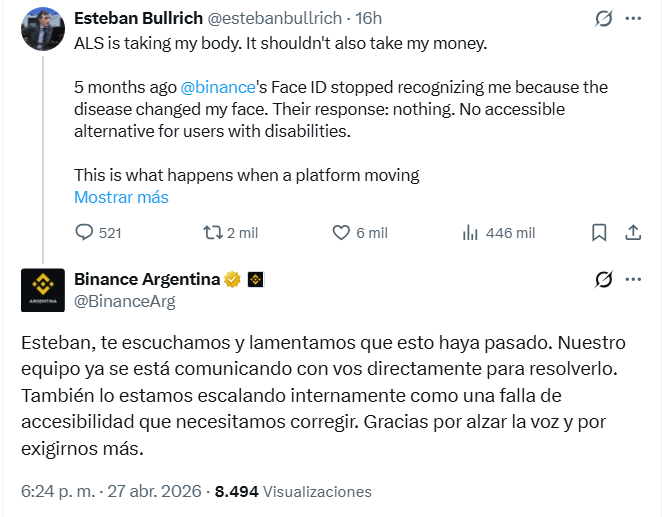The width and height of the screenshot is (662, 517).
Task: Open Binance Argentina profile picture
Action: pos(42,290)
